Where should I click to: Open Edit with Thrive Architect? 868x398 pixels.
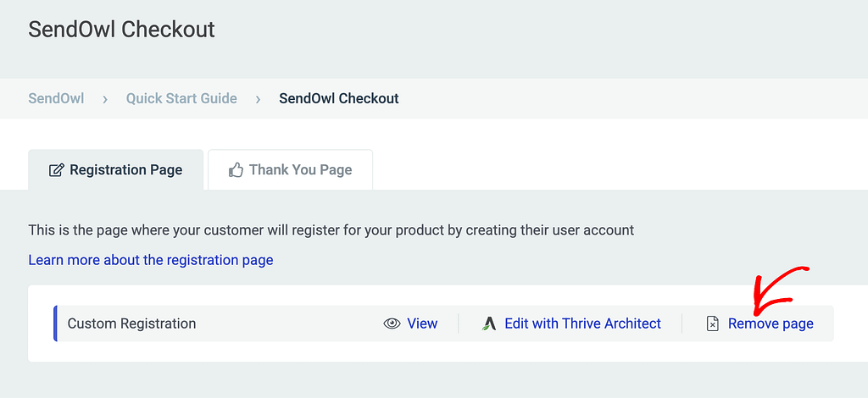click(x=583, y=323)
